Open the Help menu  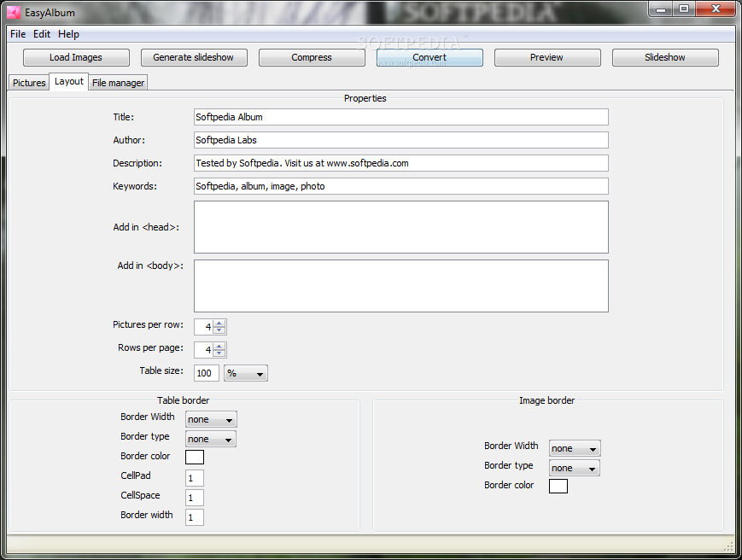68,34
